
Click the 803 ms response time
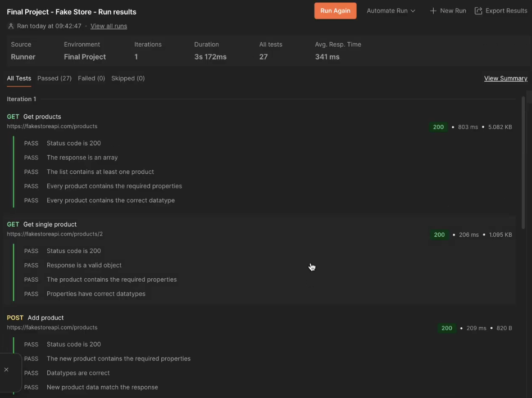tap(468, 127)
